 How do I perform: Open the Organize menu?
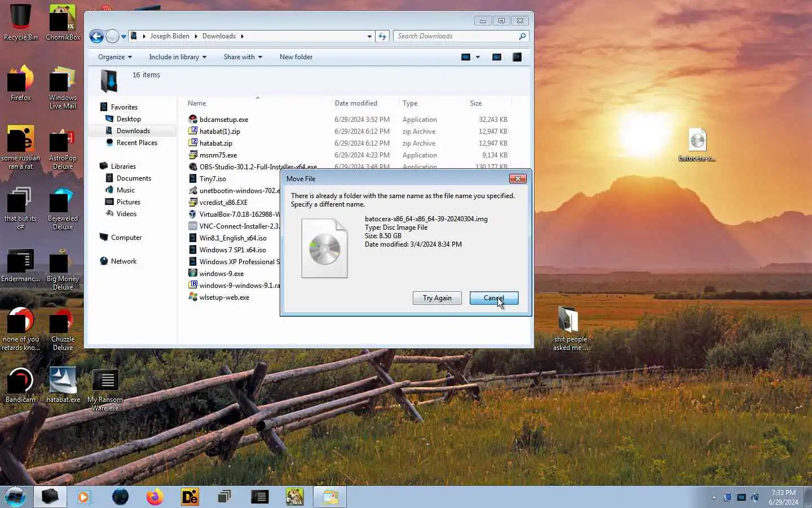coord(114,57)
